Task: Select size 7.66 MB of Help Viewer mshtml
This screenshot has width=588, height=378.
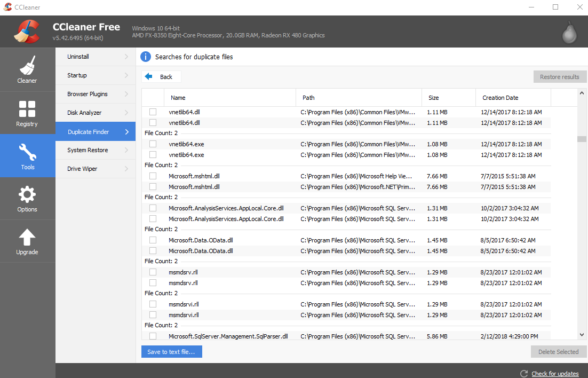Action: tap(437, 176)
